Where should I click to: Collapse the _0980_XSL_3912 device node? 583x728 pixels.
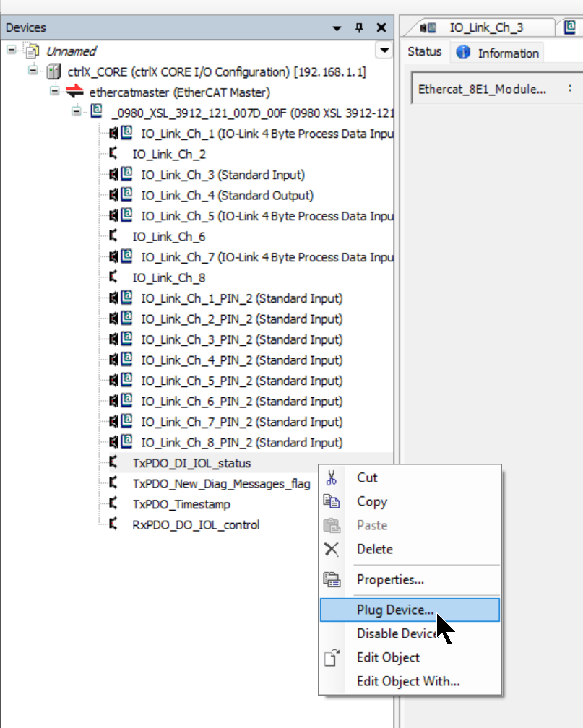[x=77, y=112]
